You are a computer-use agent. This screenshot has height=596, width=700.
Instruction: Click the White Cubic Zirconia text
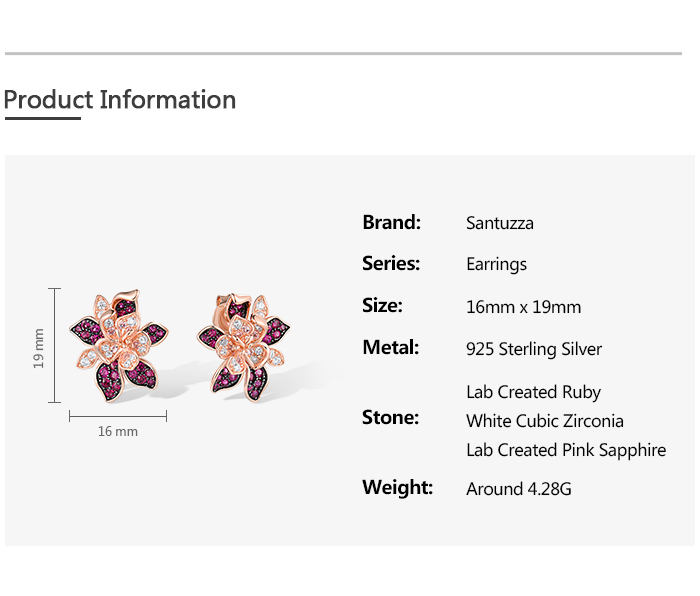(x=544, y=421)
